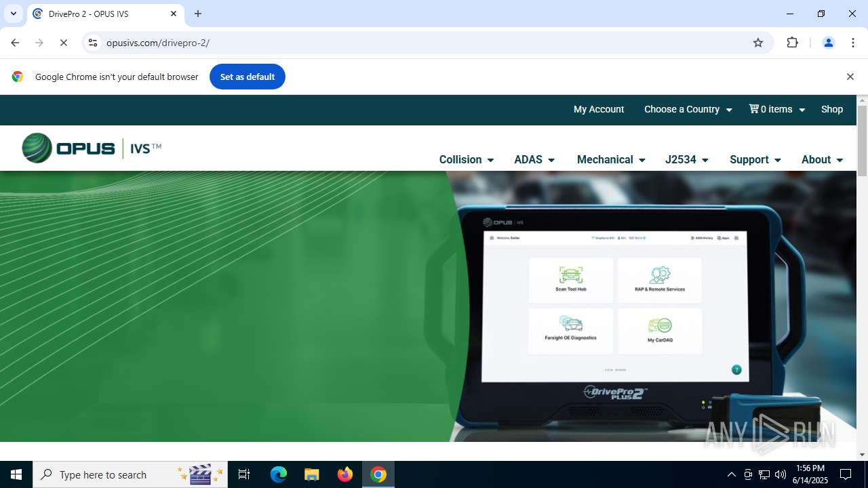Stop loading the page
The image size is (868, 488).
[x=64, y=43]
